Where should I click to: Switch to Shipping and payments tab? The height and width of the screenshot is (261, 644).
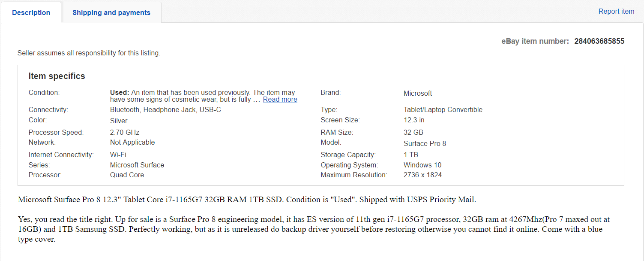click(x=111, y=12)
